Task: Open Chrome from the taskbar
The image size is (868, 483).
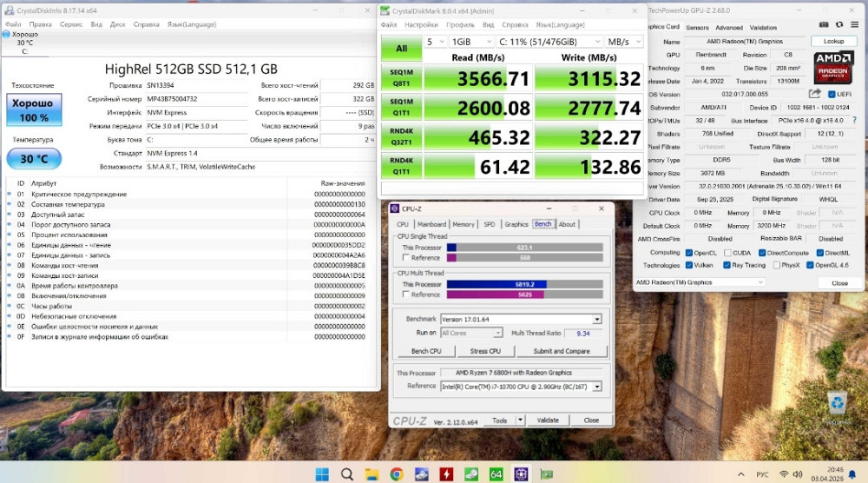Action: (397, 473)
